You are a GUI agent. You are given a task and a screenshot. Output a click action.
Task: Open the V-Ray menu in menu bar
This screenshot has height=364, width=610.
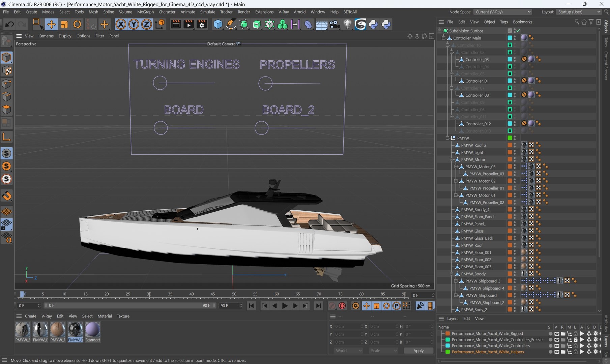(x=284, y=12)
